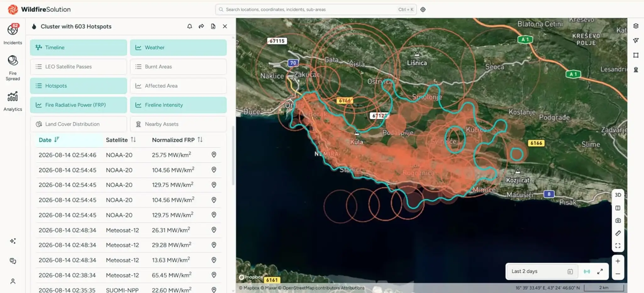Toggle the Weather panel button

click(x=178, y=48)
